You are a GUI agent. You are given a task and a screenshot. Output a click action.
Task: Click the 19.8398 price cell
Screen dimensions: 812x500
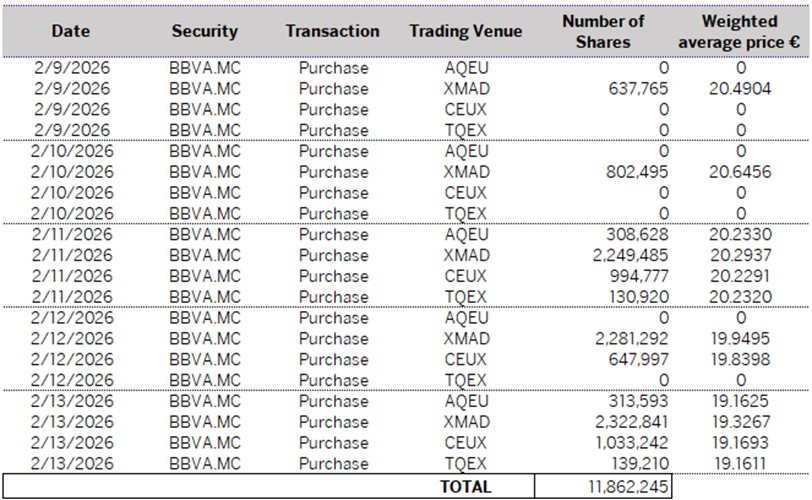pos(741,359)
